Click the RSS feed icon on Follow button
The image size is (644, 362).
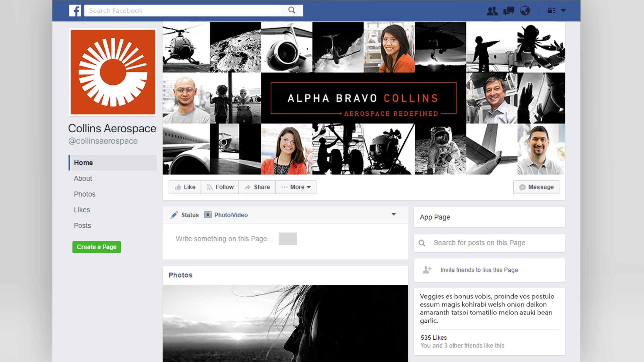click(209, 187)
